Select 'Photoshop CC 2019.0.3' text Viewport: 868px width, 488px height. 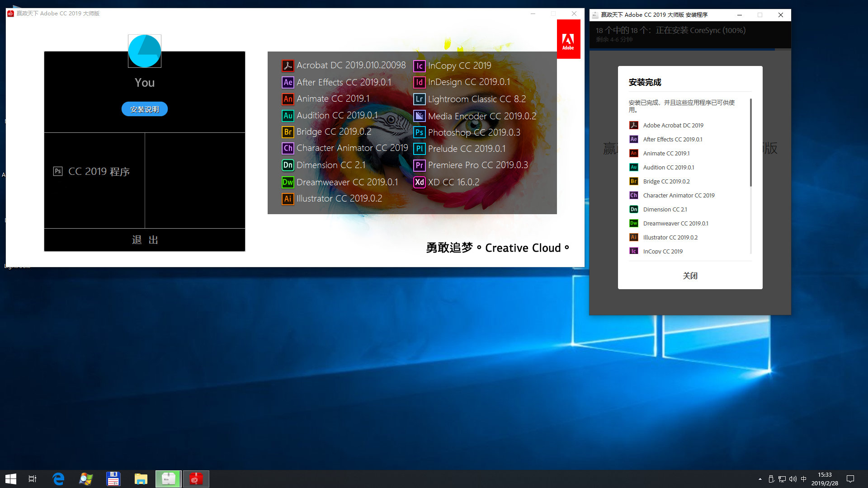tap(474, 132)
